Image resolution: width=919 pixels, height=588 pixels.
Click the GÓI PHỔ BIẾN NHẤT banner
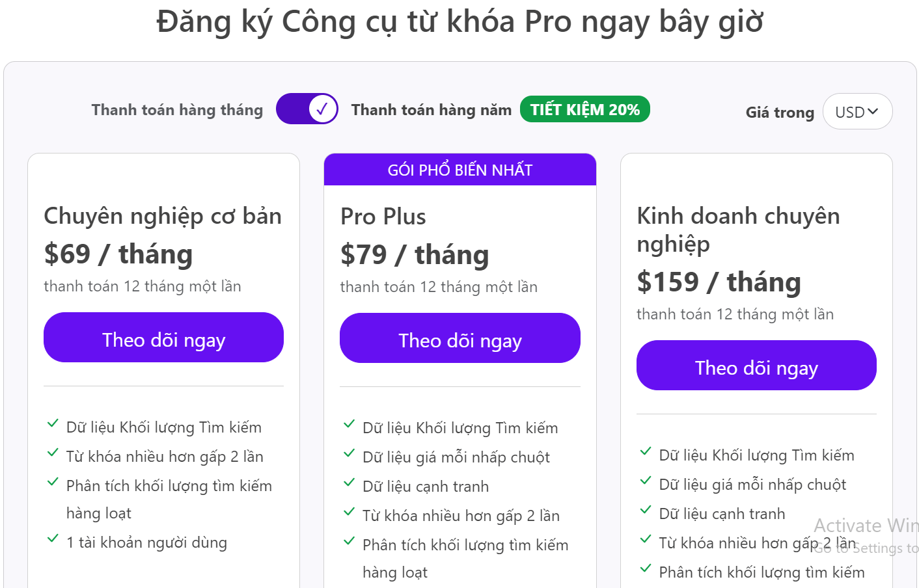click(459, 170)
